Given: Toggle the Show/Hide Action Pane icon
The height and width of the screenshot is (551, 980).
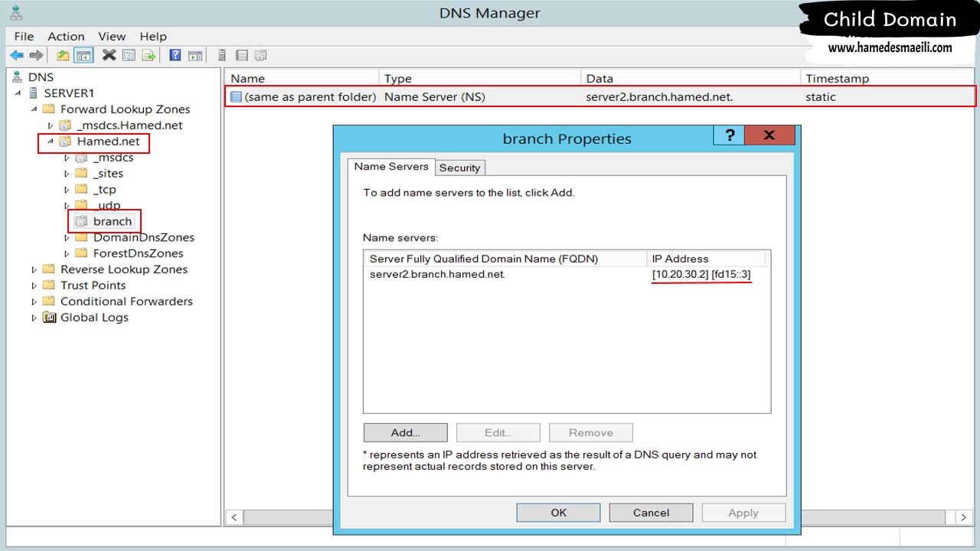Looking at the screenshot, I should point(195,55).
